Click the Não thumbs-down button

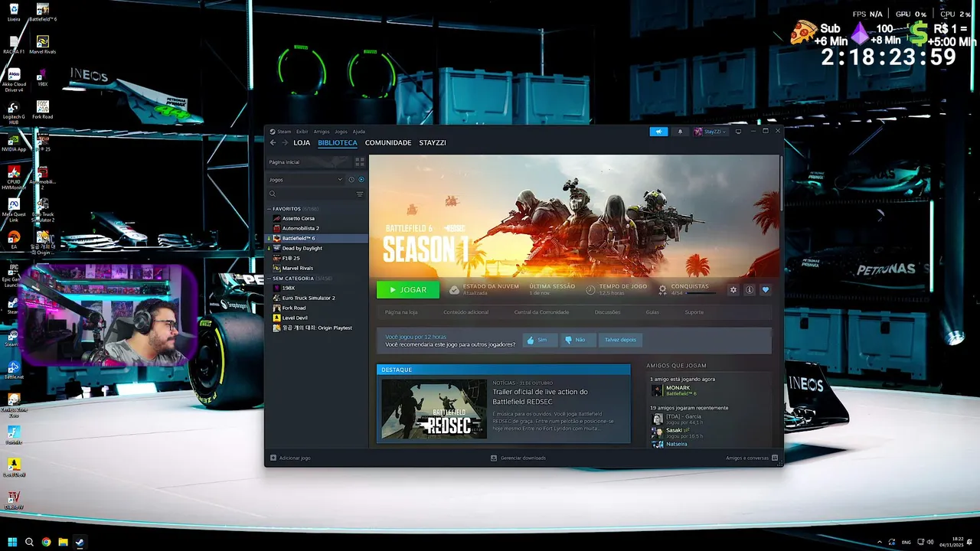577,340
